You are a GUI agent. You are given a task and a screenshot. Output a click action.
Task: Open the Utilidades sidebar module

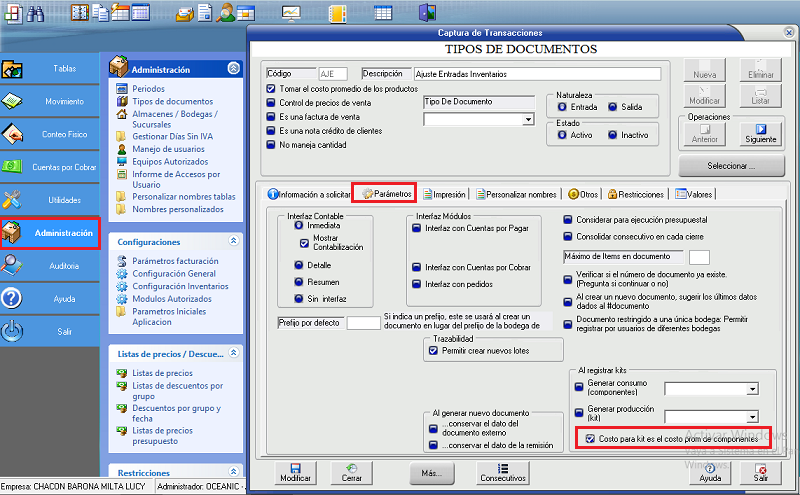50,200
